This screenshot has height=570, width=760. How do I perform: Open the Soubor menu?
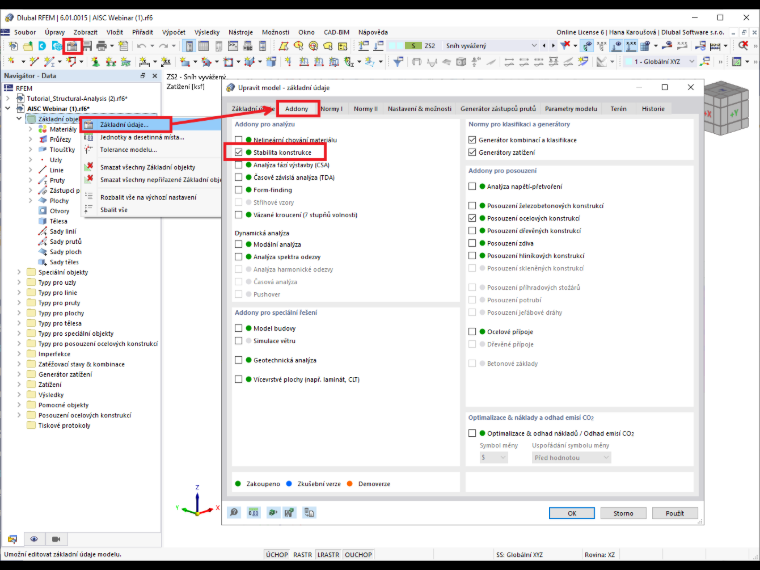[25, 32]
